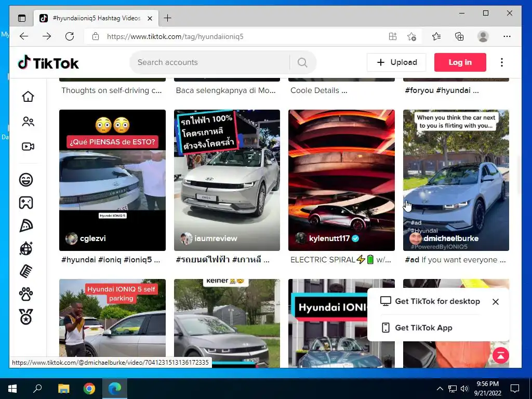Click the browser Back arrow
Screen dimensions: 532x399
coord(24,36)
